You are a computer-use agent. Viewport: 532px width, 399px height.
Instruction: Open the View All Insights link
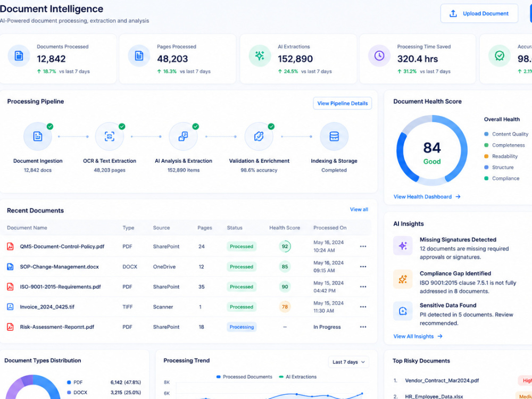tap(418, 336)
